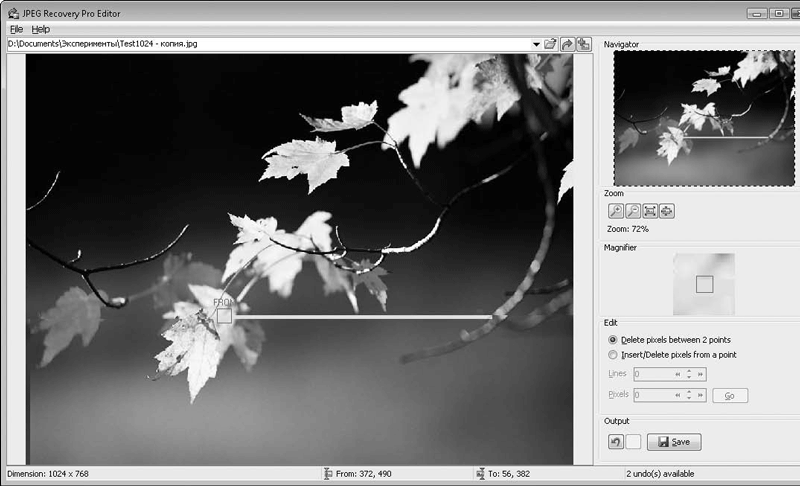The image size is (800, 486).
Task: Click the zoom out magnifier icon
Action: click(x=633, y=211)
